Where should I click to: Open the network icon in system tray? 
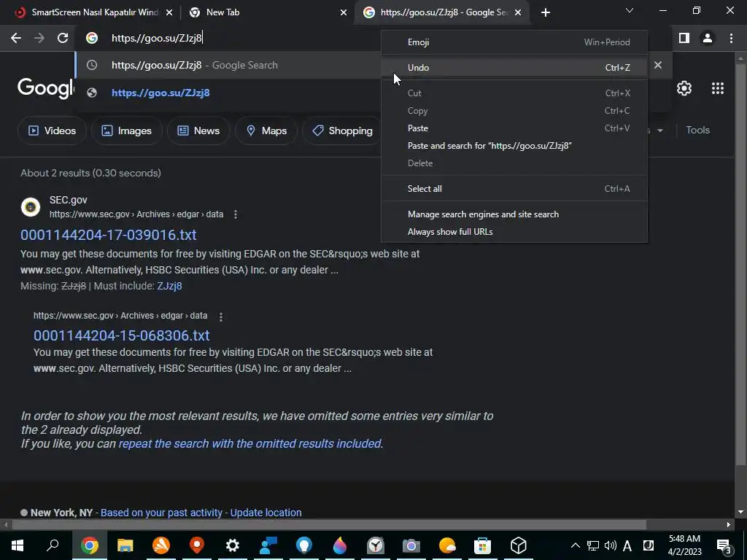pos(592,545)
